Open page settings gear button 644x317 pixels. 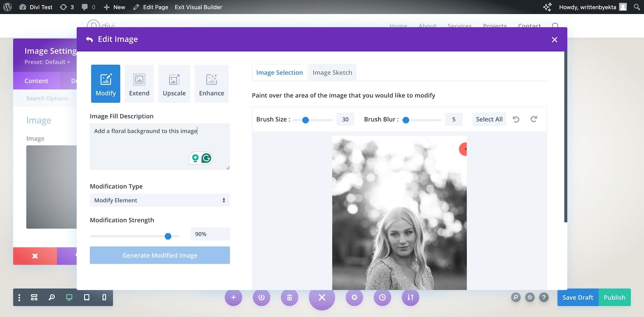[x=354, y=297]
